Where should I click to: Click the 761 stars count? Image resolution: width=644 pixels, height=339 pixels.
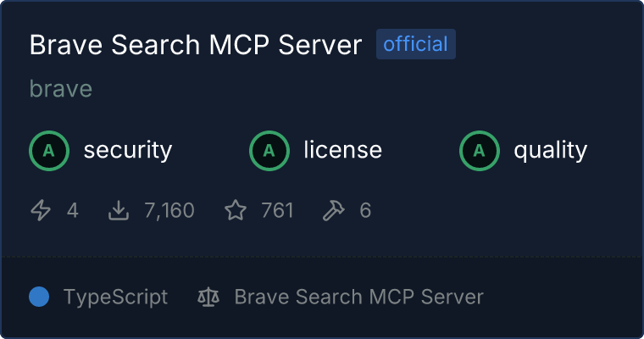[277, 210]
